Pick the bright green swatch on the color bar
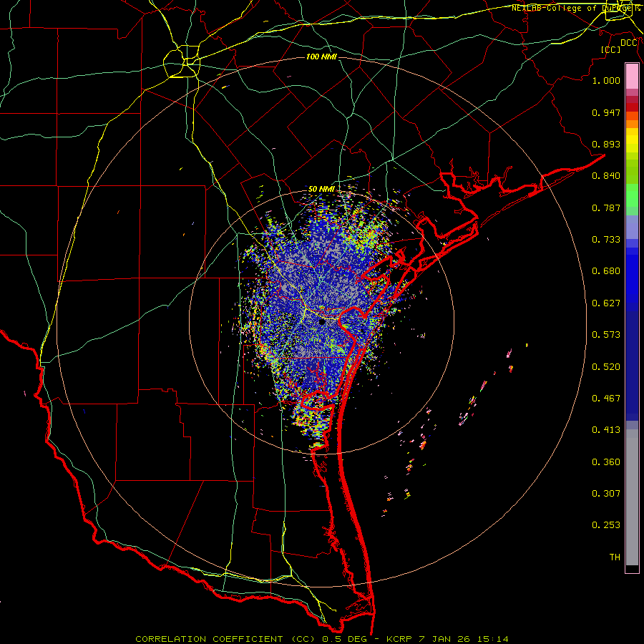This screenshot has width=644, height=644. 632,195
